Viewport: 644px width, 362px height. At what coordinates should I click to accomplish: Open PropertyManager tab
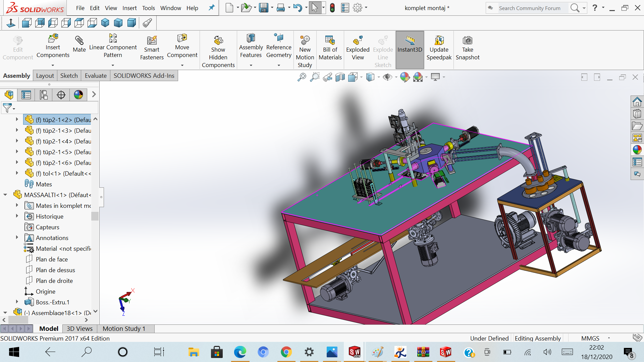[x=26, y=95]
